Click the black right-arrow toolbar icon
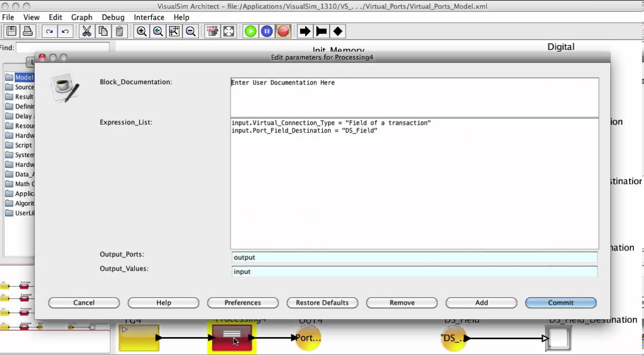644x356 pixels. (x=305, y=31)
